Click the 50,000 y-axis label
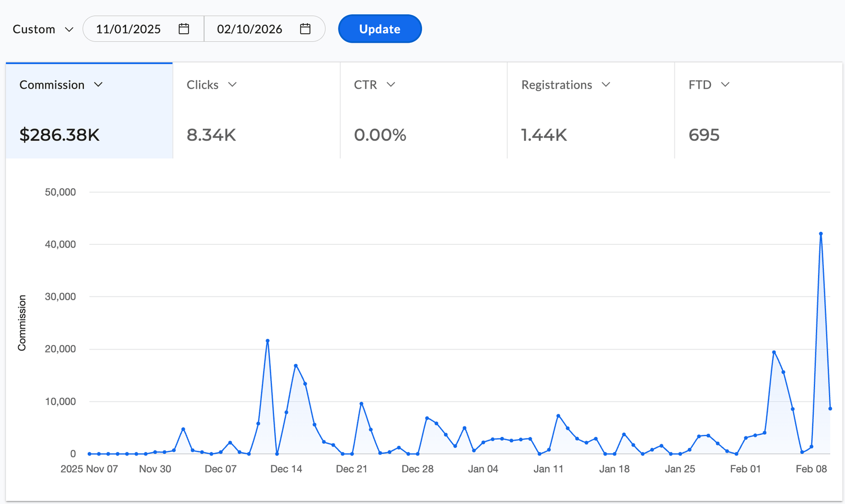 [60, 192]
